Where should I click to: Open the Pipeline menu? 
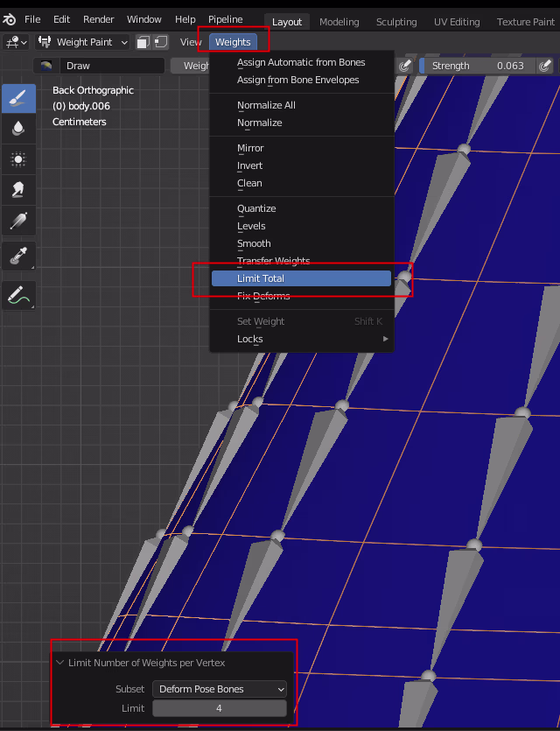click(225, 19)
